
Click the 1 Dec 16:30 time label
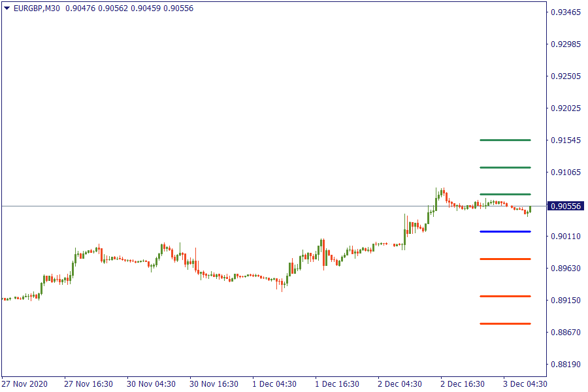[x=337, y=384]
